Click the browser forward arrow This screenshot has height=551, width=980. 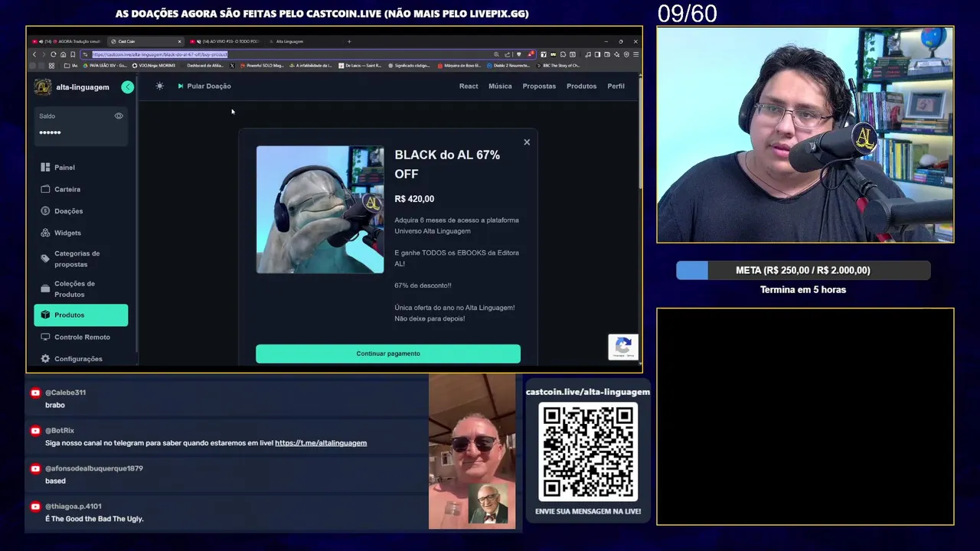(44, 54)
